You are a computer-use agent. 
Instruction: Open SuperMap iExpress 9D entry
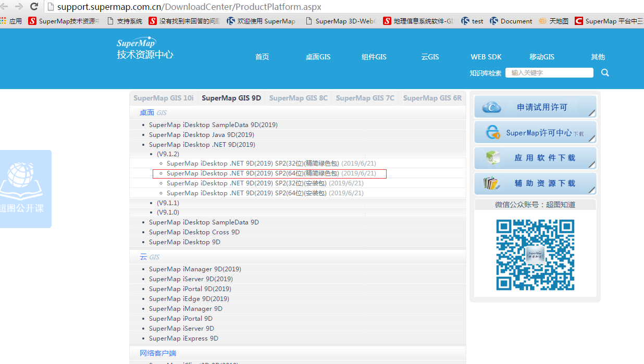pyautogui.click(x=183, y=338)
